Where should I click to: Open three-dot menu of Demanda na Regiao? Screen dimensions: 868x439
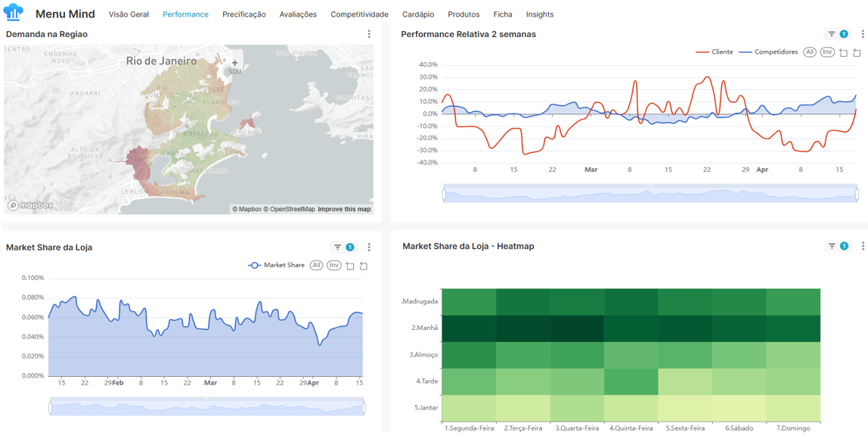(369, 34)
